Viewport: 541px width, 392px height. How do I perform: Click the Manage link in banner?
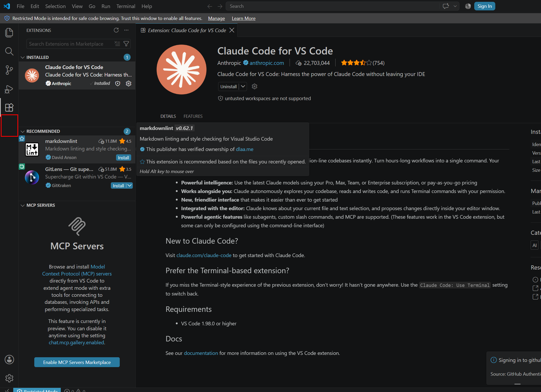tap(216, 18)
